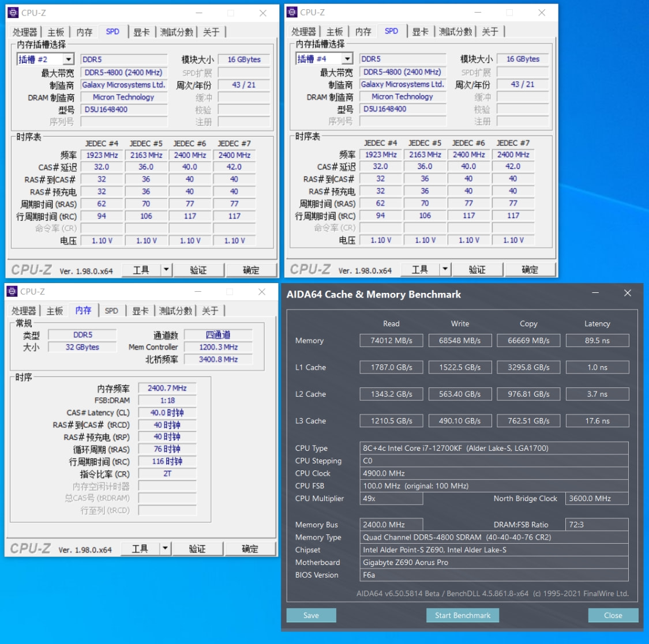Save the AIDA64 benchmark results
The height and width of the screenshot is (644, 649).
point(311,615)
